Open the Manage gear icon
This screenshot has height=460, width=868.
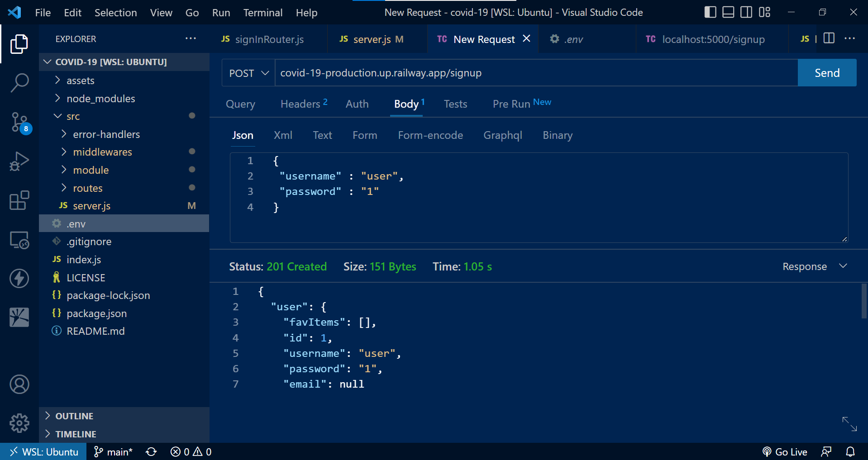(x=19, y=423)
